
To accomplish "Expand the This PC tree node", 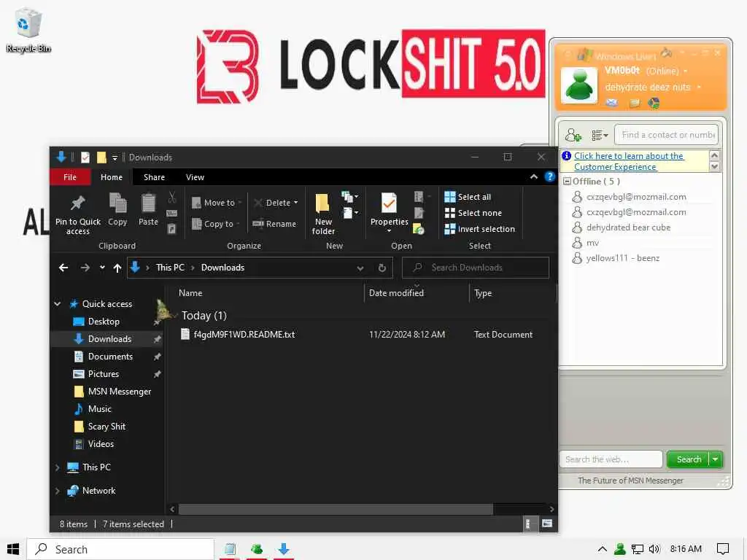I will [x=58, y=467].
